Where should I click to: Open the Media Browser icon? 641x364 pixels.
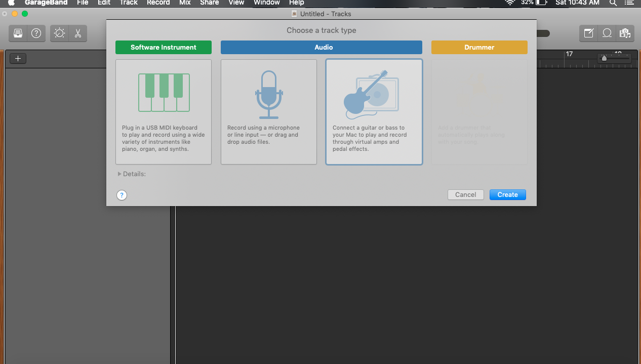point(625,33)
